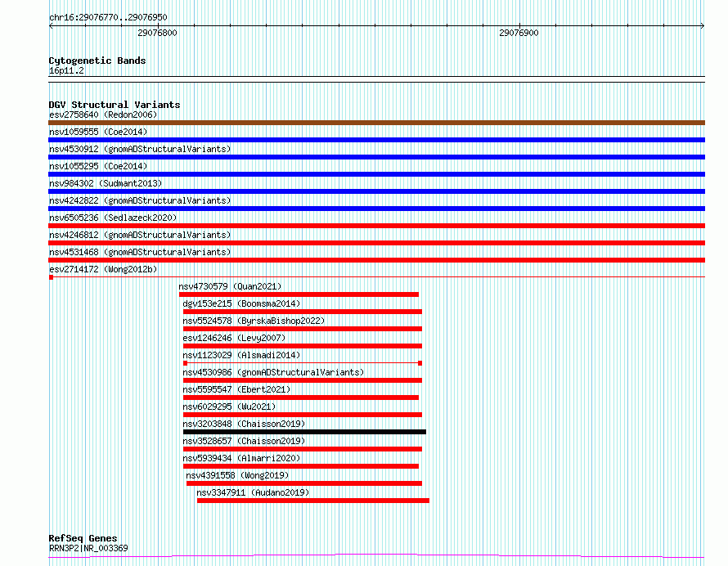Select the nsv3203848 (Chaisson2019) label

244,424
